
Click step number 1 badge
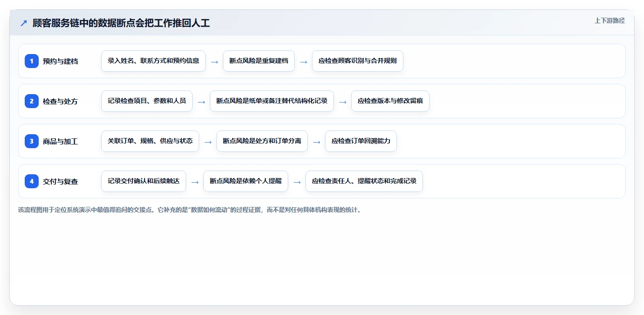pos(32,61)
